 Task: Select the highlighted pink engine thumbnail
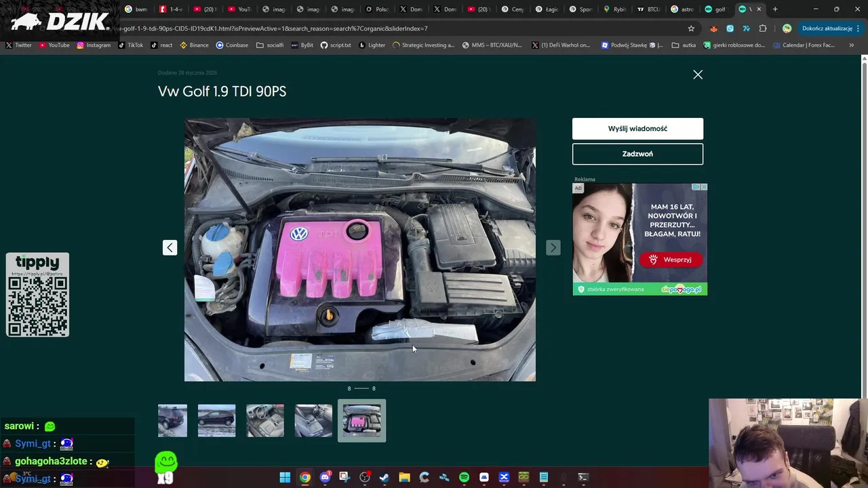tap(362, 421)
